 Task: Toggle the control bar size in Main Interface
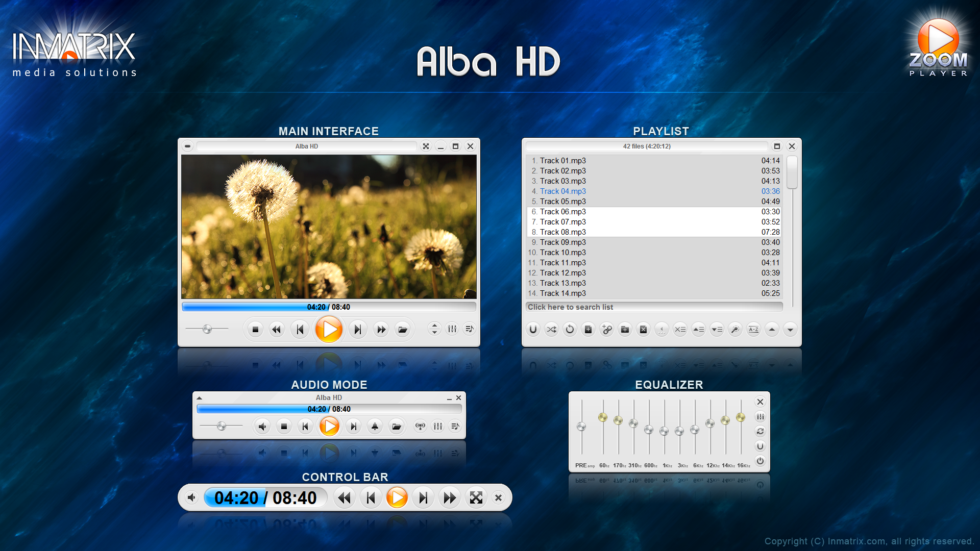(x=434, y=329)
